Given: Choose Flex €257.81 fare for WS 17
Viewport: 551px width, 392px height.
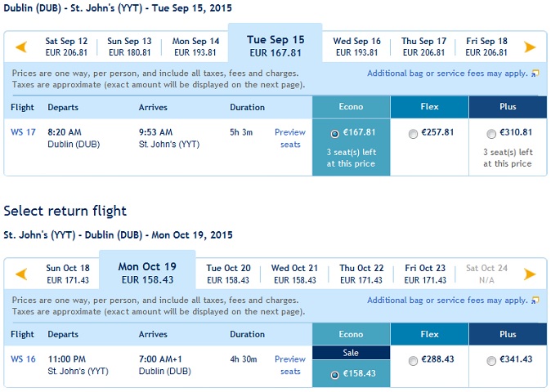Looking at the screenshot, I should pyautogui.click(x=413, y=134).
